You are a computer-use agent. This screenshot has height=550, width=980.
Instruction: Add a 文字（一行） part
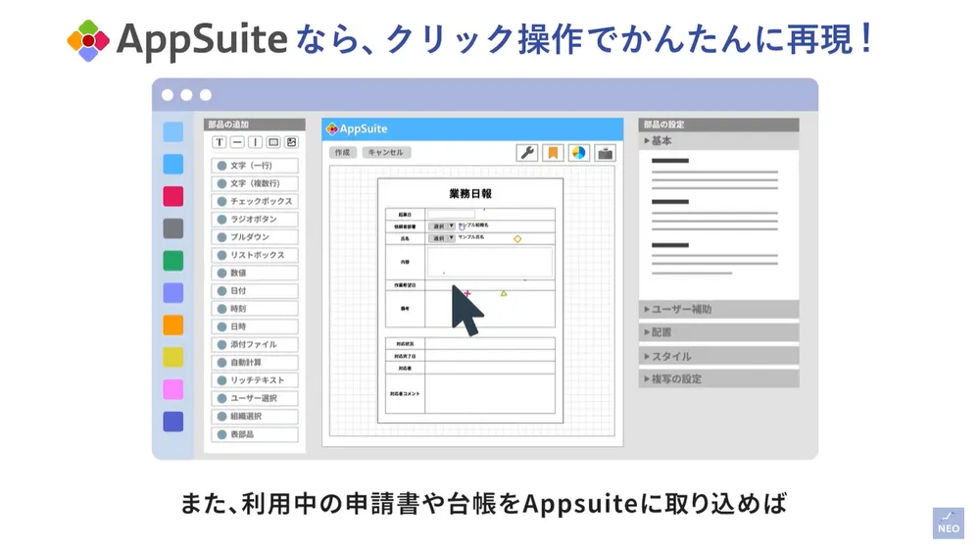pos(255,166)
